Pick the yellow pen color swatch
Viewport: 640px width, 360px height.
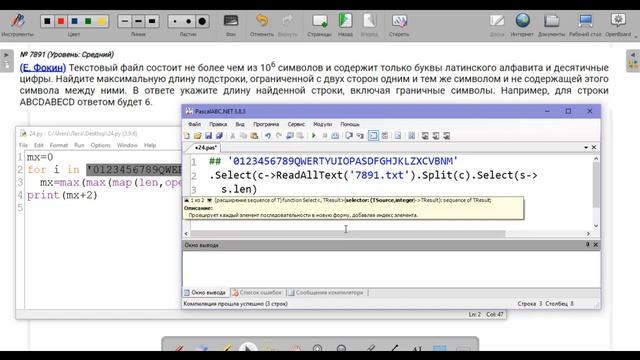point(101,21)
